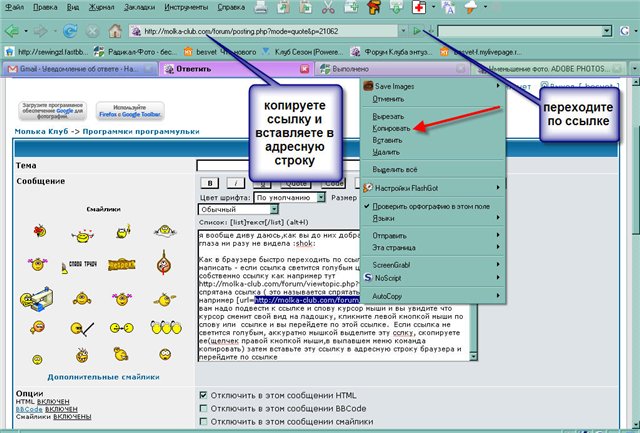Insert the Respect banner smiley
Screen dimensions: 640x433
coord(121,265)
